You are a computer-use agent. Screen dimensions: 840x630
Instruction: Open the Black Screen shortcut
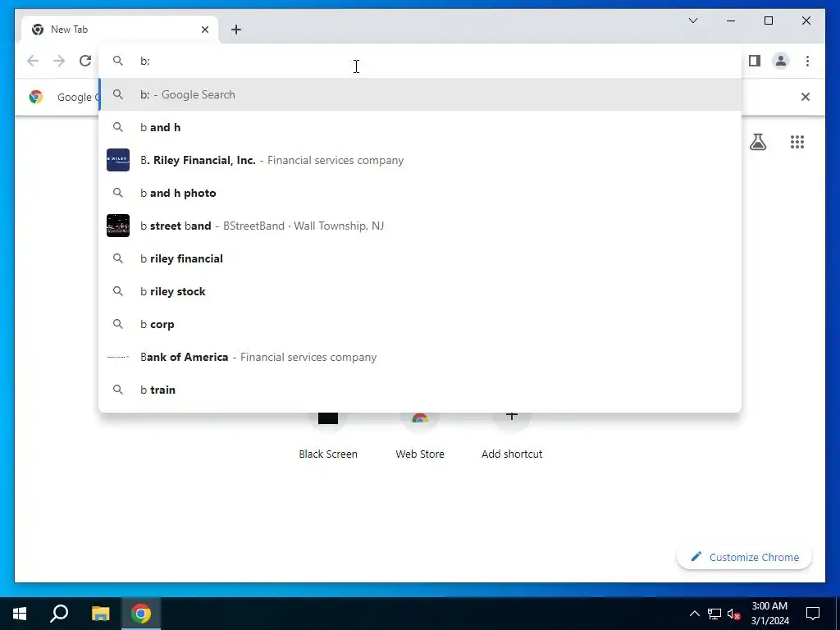pos(328,436)
